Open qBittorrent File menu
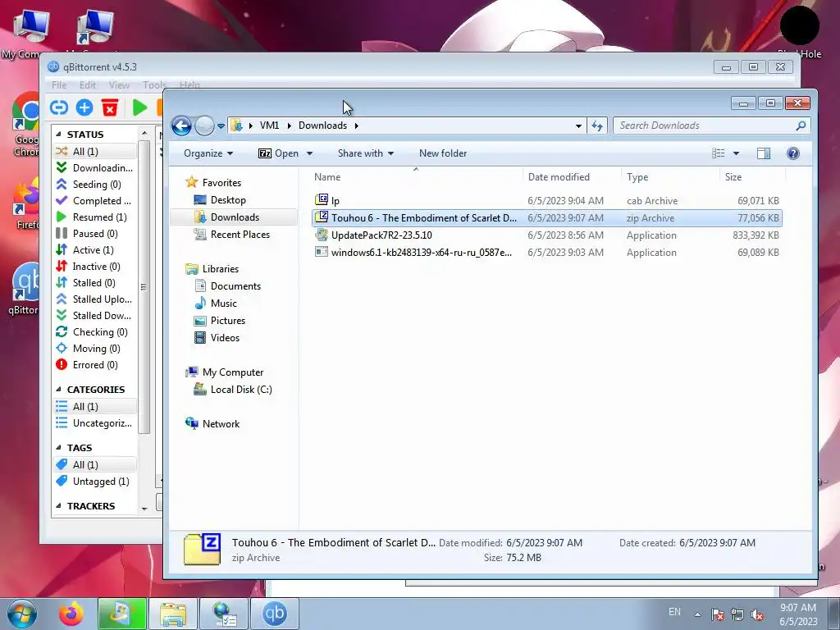Screen dimensions: 840x630 coord(59,84)
